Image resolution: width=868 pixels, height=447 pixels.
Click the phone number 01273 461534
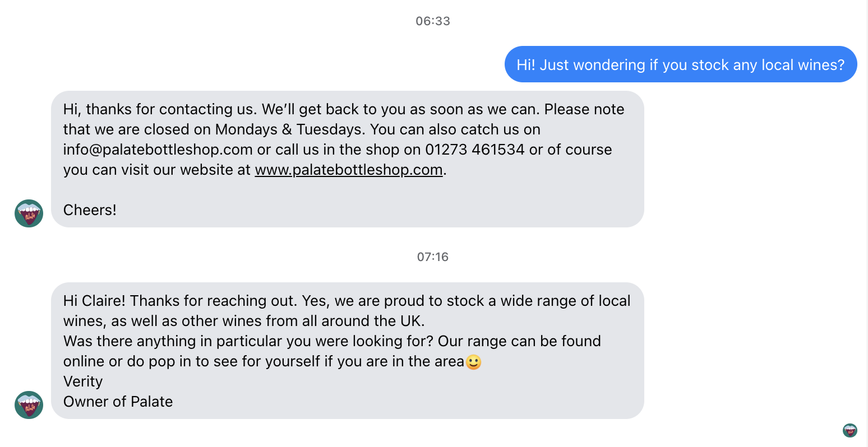[475, 150]
